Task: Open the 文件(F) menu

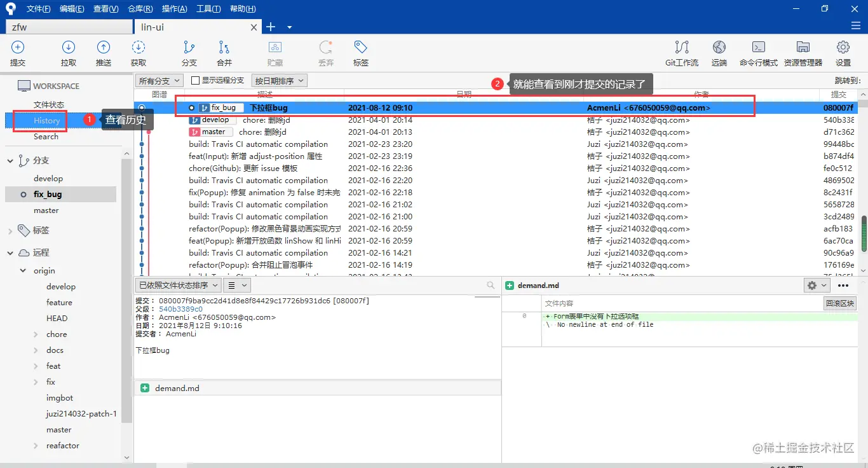Action: click(x=39, y=9)
